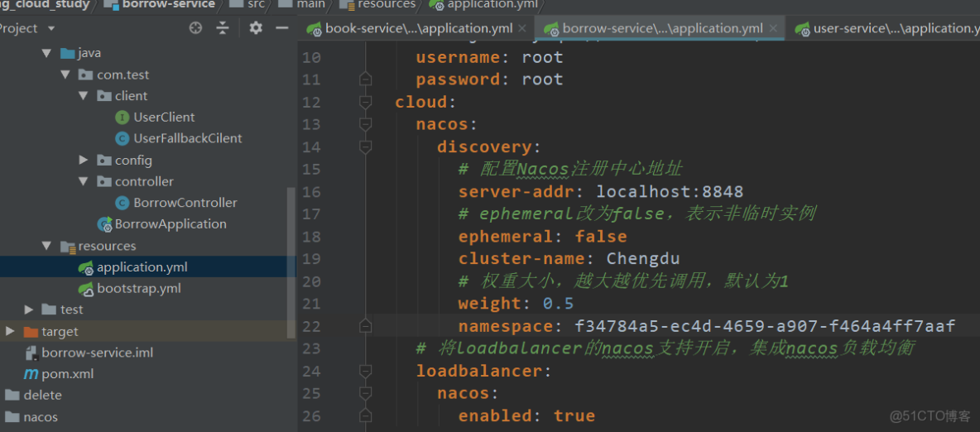Collapse the controller package

tap(83, 182)
